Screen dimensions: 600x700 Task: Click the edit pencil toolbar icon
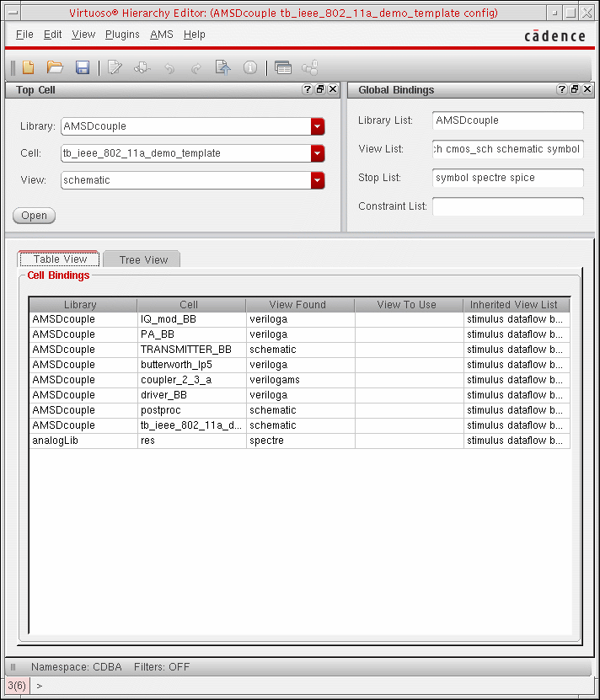click(x=115, y=68)
